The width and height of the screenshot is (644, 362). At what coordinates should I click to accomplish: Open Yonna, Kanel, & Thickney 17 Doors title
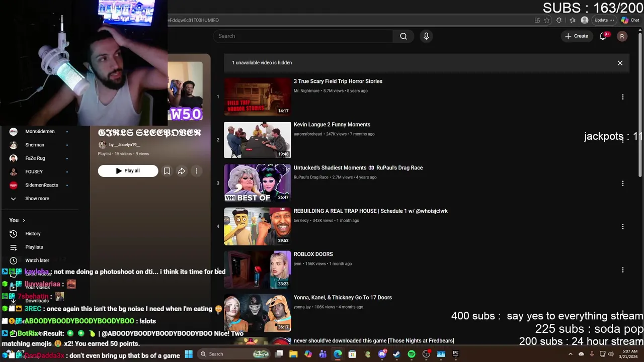[x=343, y=298]
